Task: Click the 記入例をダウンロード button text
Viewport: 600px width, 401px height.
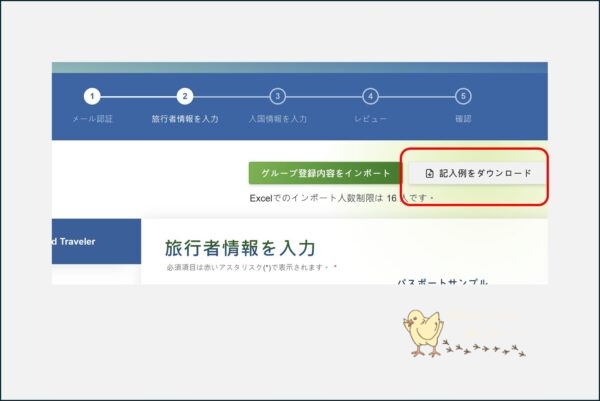Action: coord(485,173)
